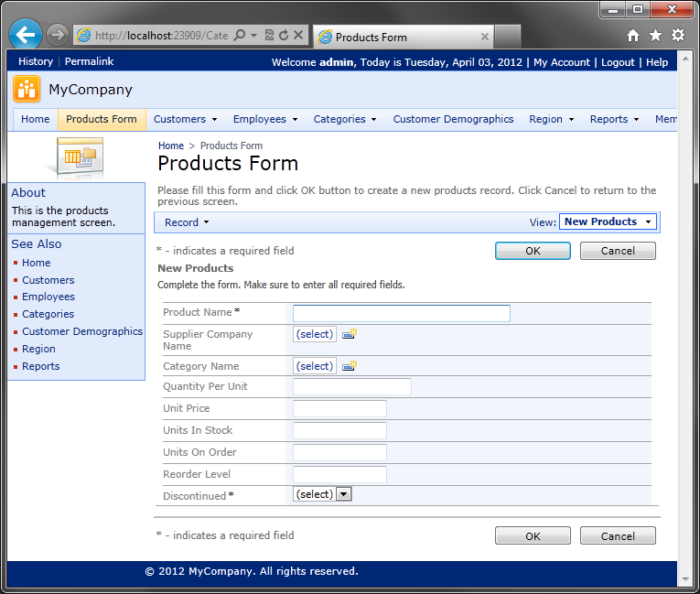The image size is (700, 594).
Task: Expand the address bar dropdown arrow
Action: [254, 35]
